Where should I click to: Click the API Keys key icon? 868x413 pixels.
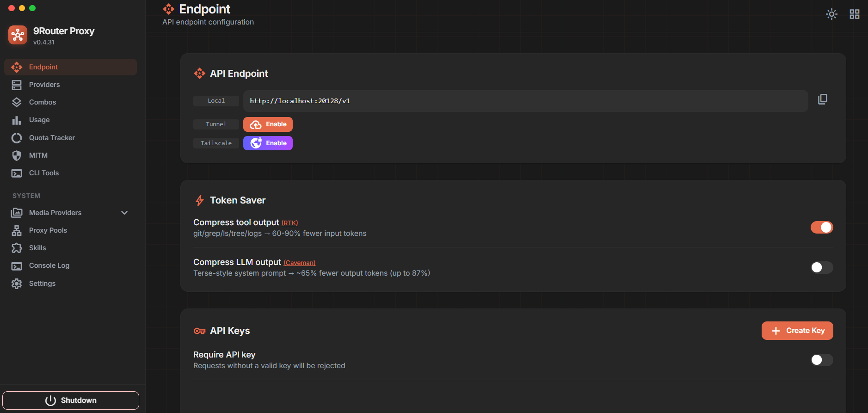199,331
